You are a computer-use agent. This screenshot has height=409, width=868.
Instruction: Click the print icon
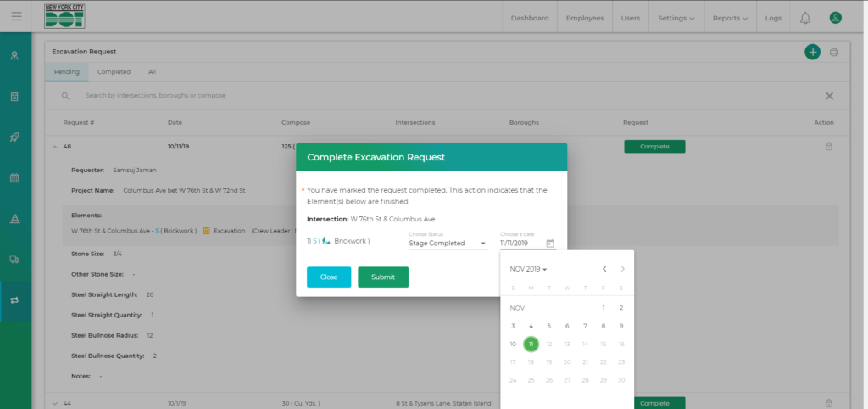tap(834, 53)
